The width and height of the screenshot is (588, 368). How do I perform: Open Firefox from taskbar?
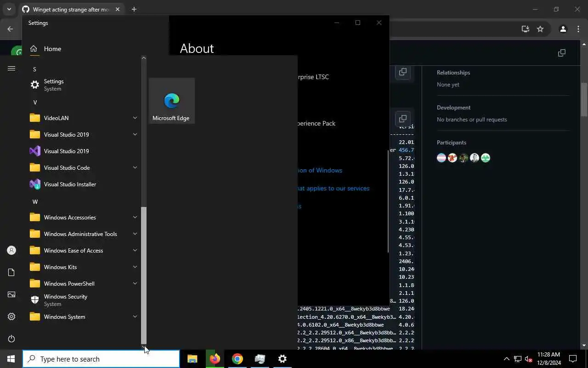tap(215, 359)
